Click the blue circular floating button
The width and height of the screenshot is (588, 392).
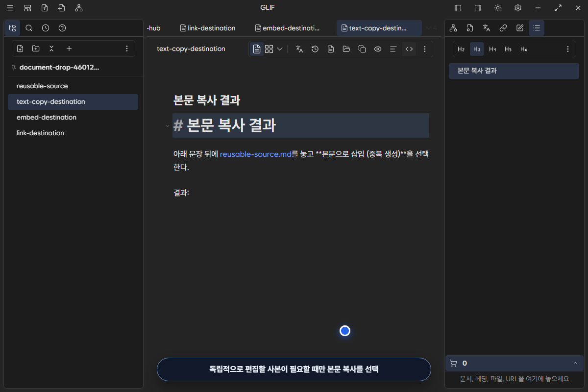pos(345,331)
